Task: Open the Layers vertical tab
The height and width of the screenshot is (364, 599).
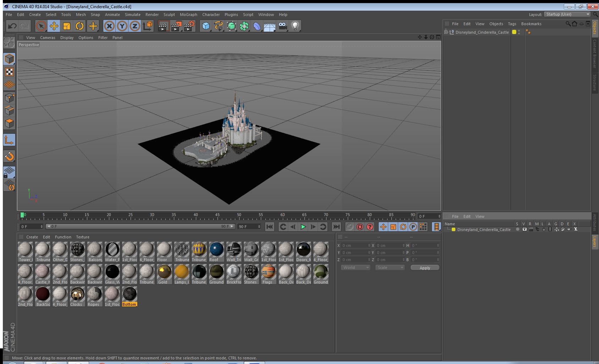Action: click(x=595, y=242)
